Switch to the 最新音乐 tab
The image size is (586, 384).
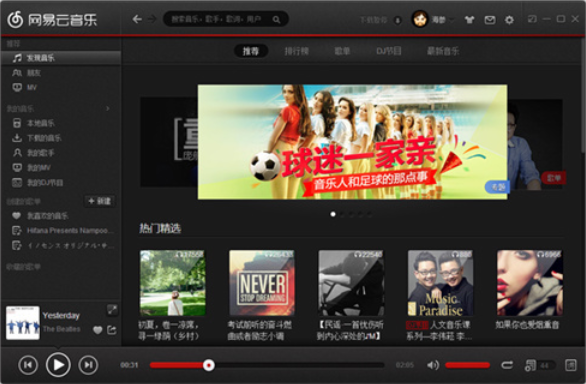(443, 51)
